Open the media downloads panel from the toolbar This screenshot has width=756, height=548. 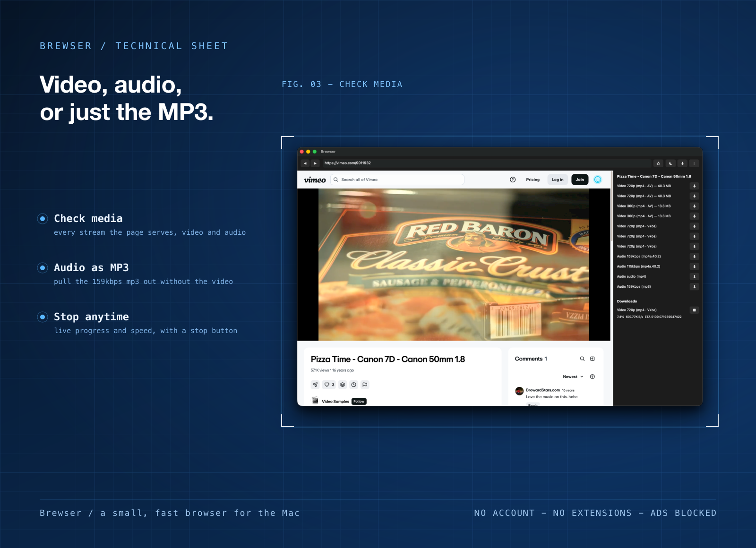[682, 163]
